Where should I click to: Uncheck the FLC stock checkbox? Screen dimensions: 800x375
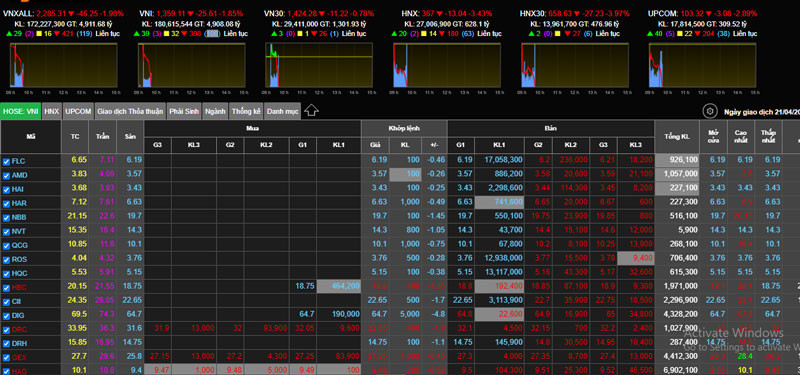point(6,162)
